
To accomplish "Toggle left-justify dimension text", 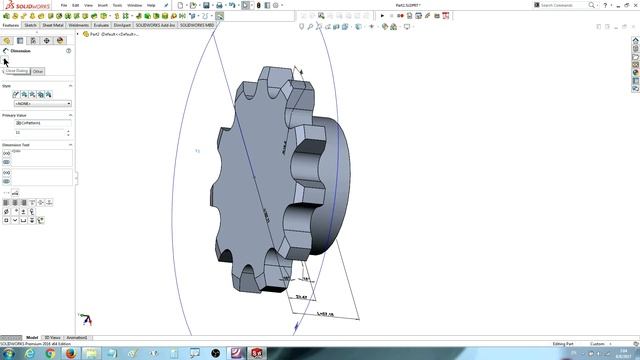I will (6, 202).
